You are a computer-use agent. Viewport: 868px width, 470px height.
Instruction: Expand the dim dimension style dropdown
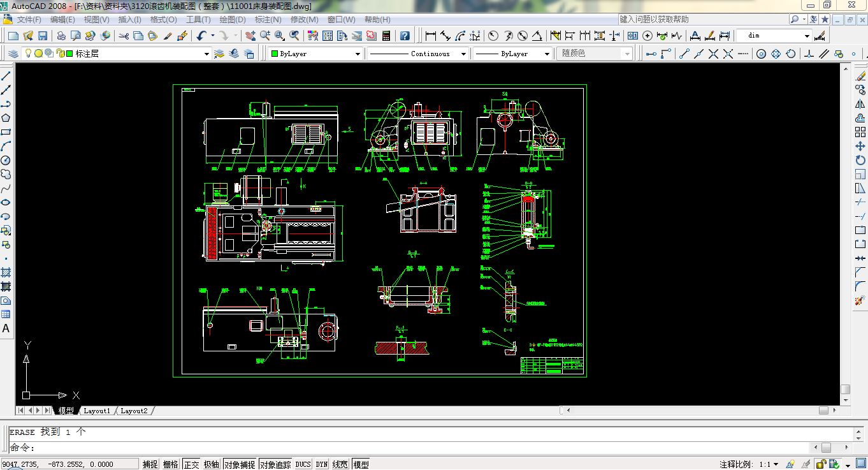[x=806, y=36]
